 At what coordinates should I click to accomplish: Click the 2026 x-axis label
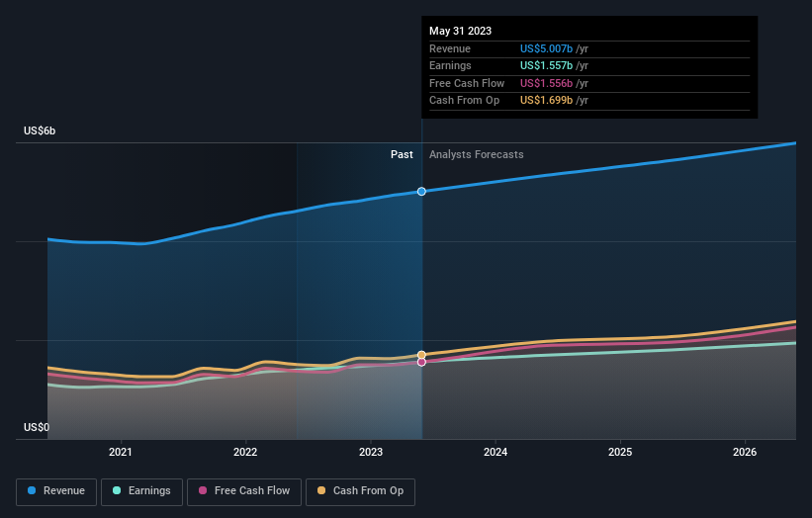coord(745,453)
